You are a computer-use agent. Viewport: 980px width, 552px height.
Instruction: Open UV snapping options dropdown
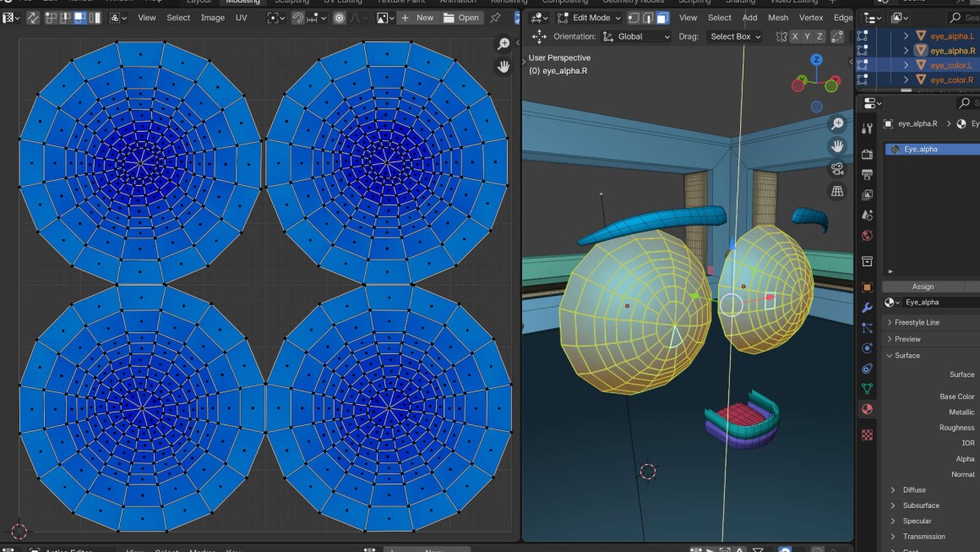coord(316,18)
